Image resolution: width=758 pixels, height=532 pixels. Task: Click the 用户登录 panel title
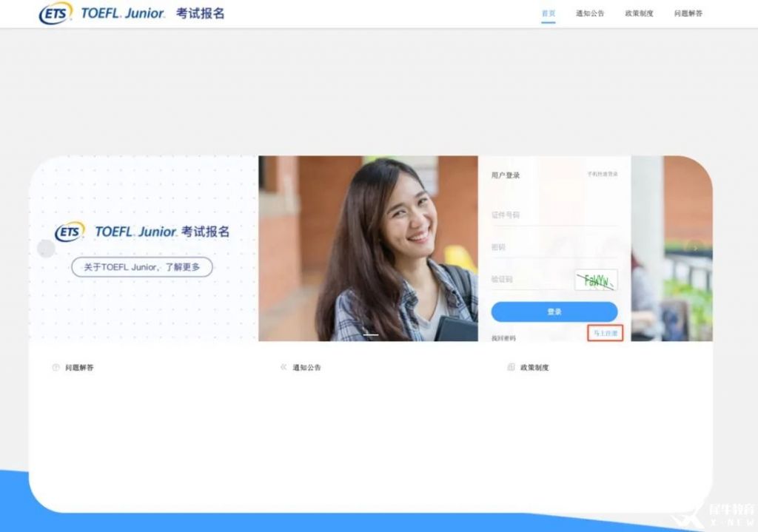[506, 175]
